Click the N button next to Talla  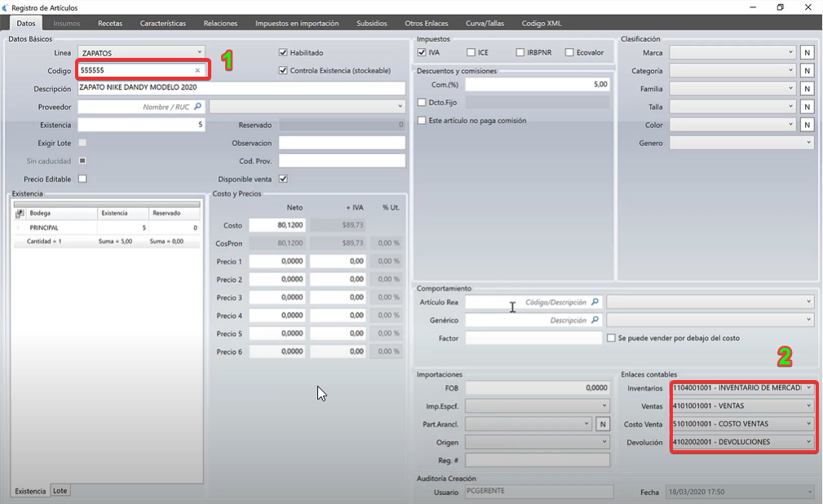pos(808,107)
